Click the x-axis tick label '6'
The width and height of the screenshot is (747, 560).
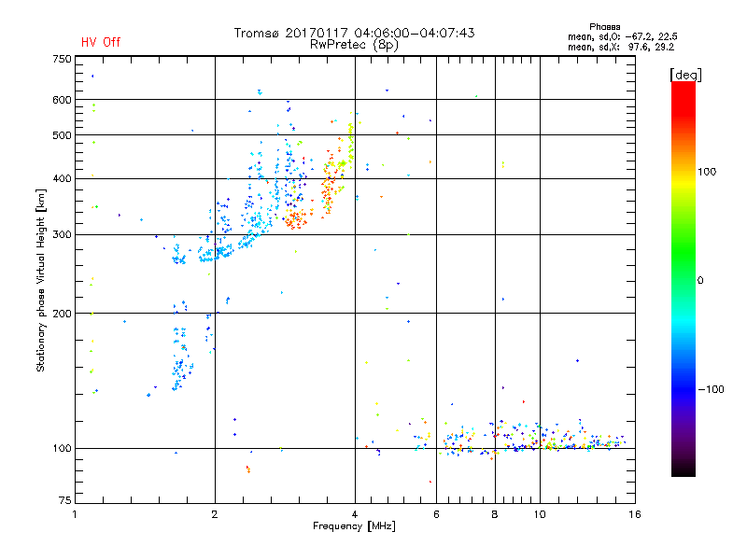click(436, 514)
